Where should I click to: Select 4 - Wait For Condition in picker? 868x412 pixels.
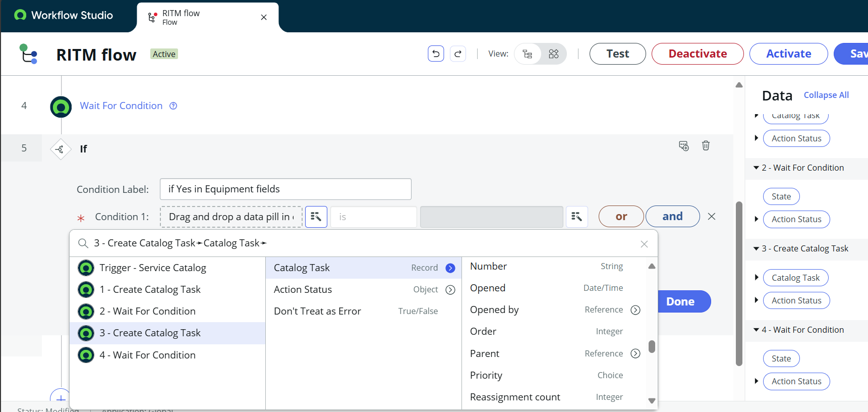coord(167,355)
